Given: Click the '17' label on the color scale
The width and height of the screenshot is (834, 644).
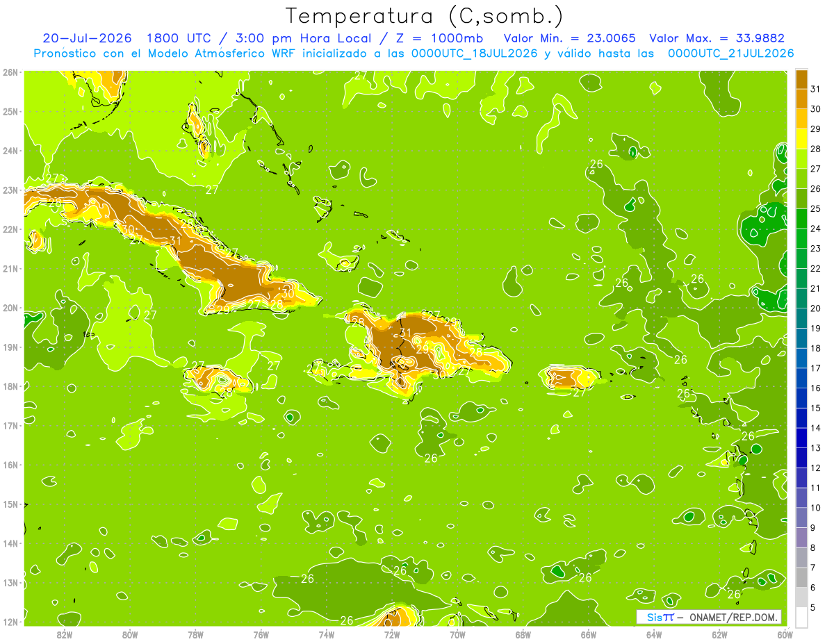Looking at the screenshot, I should coord(816,368).
